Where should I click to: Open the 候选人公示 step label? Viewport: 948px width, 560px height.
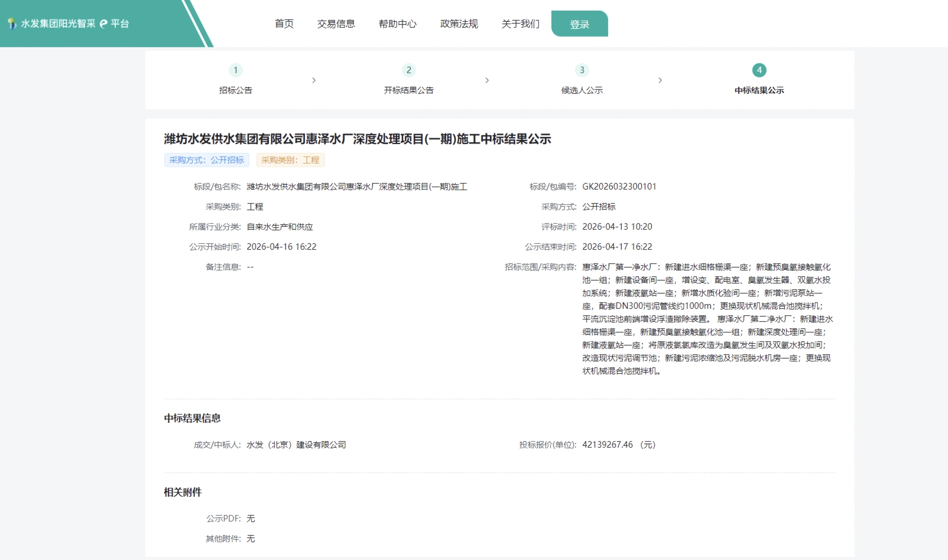[582, 90]
